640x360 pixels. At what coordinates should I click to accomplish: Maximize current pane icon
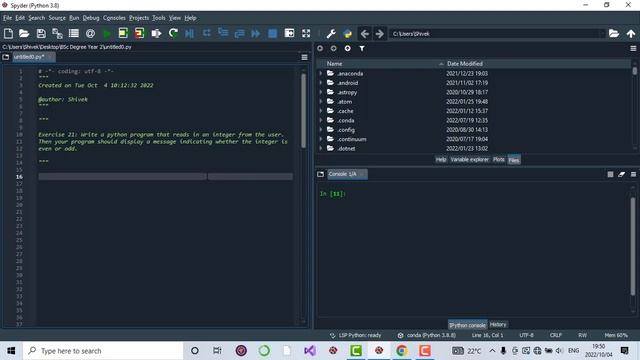point(289,33)
